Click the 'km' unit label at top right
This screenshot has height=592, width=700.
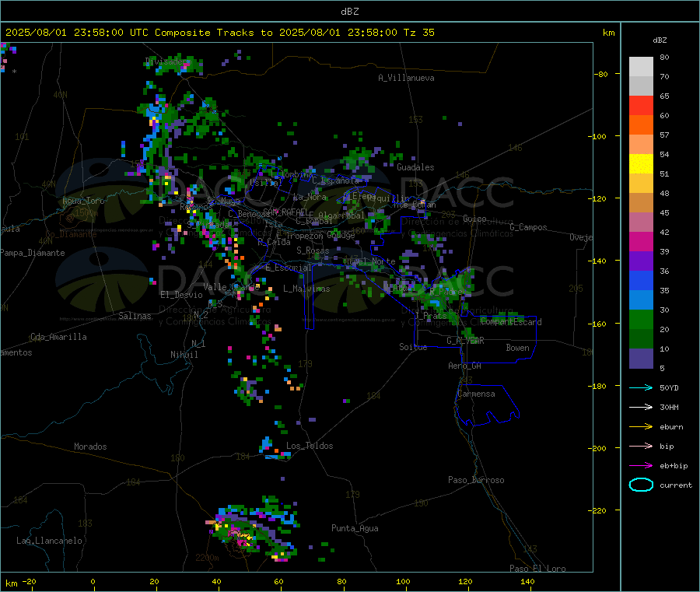pos(608,33)
